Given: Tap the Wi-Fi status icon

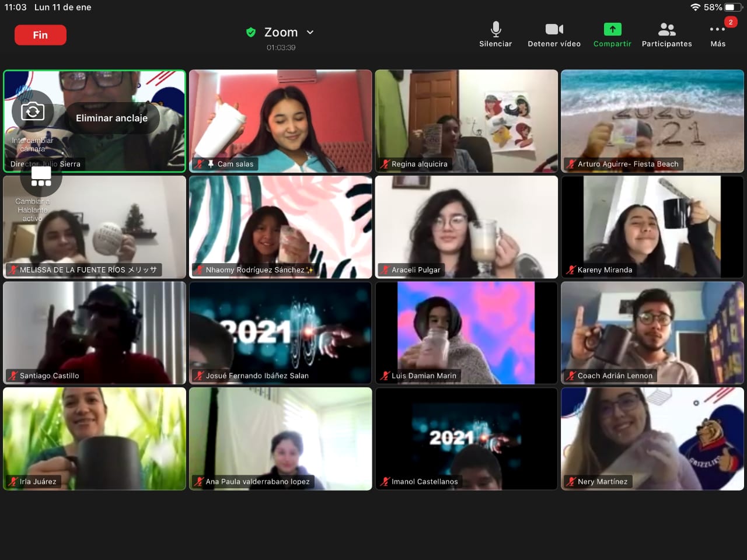Looking at the screenshot, I should 695,7.
